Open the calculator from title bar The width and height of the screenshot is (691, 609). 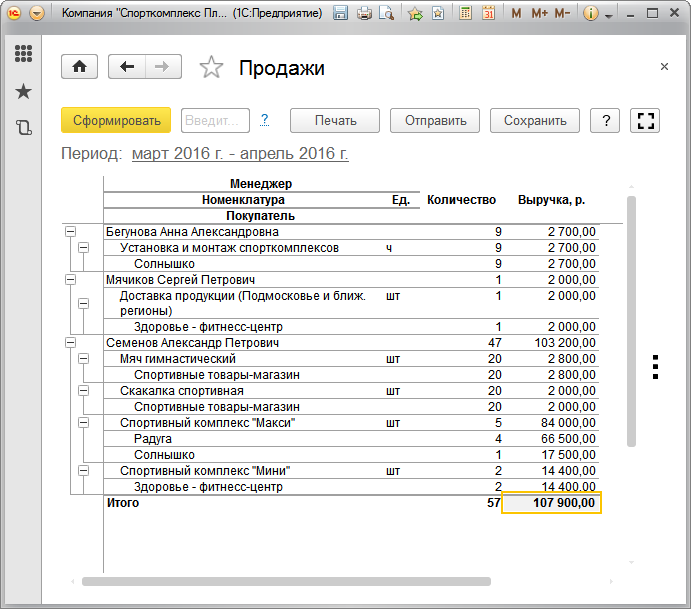point(466,14)
